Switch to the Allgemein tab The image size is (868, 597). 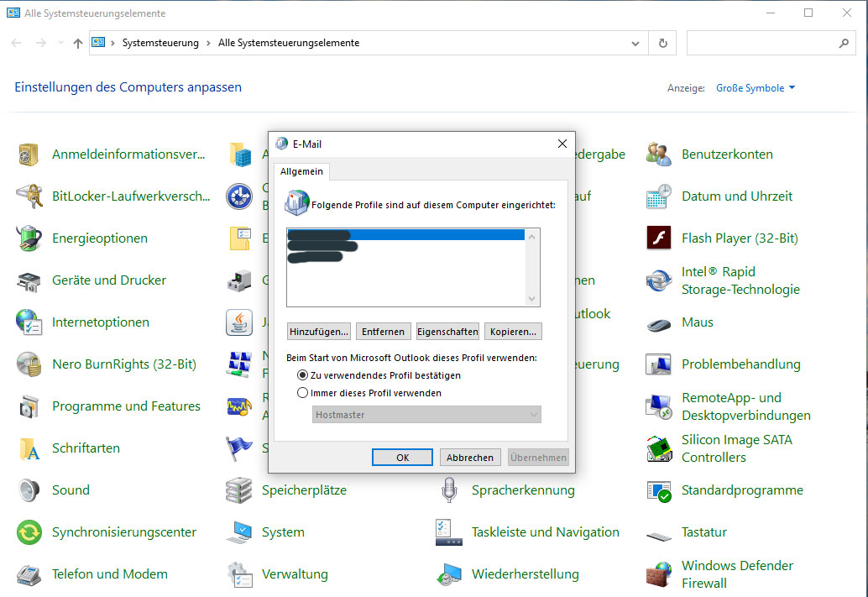[301, 171]
